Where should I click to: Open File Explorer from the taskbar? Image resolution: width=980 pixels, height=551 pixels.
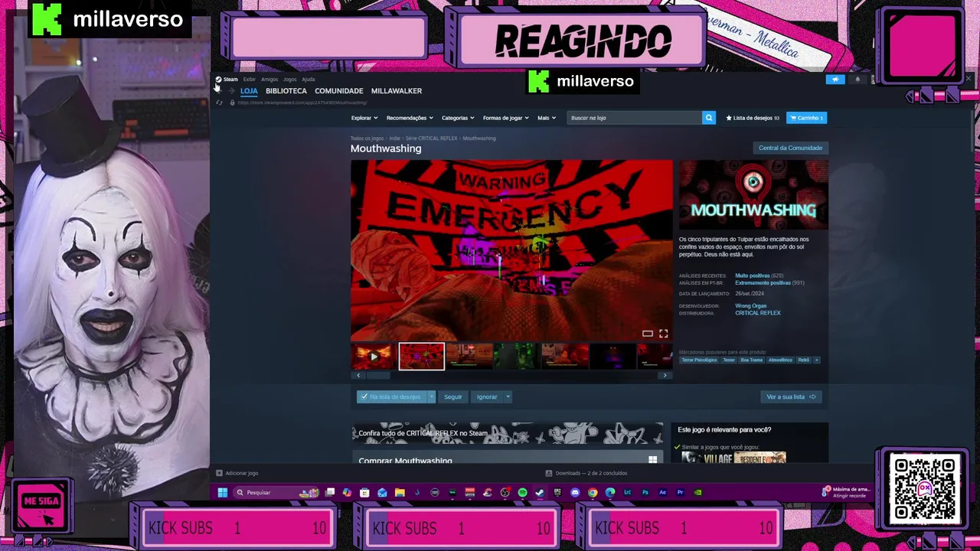tap(400, 492)
